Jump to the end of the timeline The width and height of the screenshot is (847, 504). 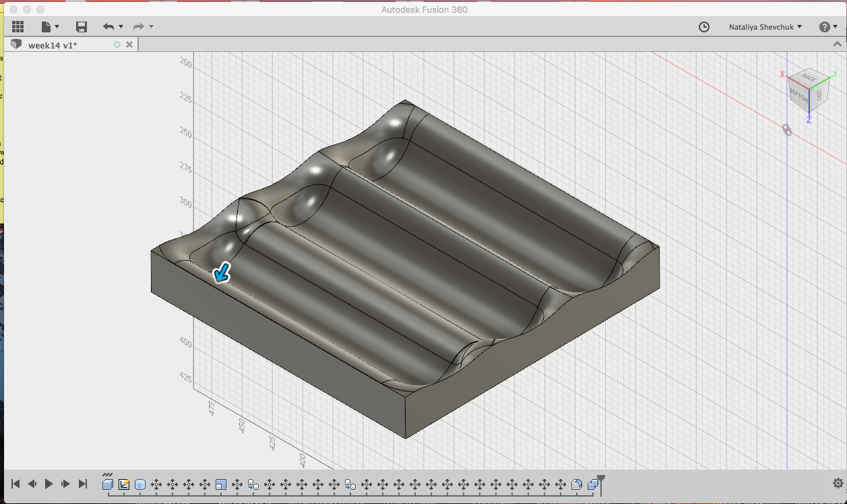click(x=82, y=484)
